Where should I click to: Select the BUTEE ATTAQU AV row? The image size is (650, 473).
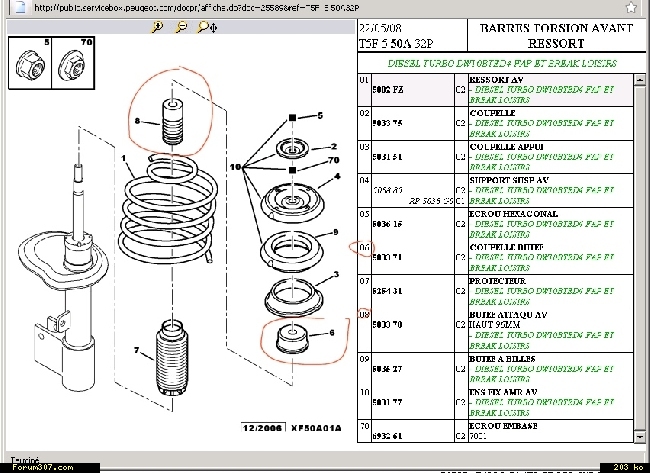click(496, 330)
